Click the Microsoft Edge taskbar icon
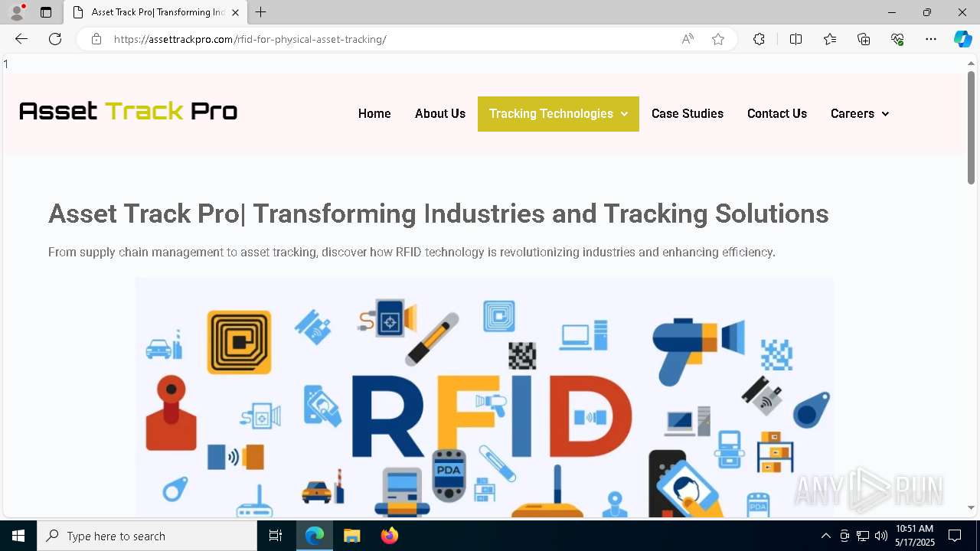This screenshot has height=551, width=980. 315,536
